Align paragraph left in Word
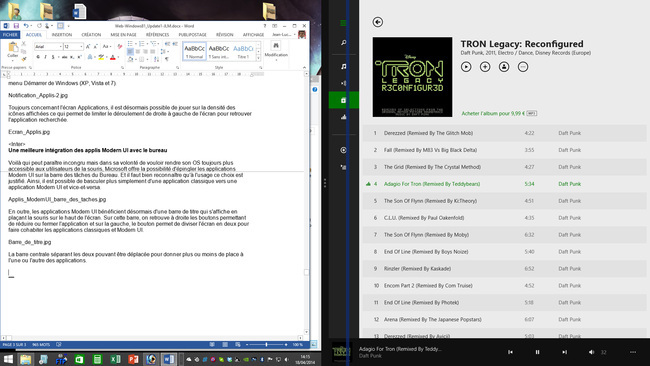Image resolution: width=650 pixels, height=366 pixels. pyautogui.click(x=130, y=51)
